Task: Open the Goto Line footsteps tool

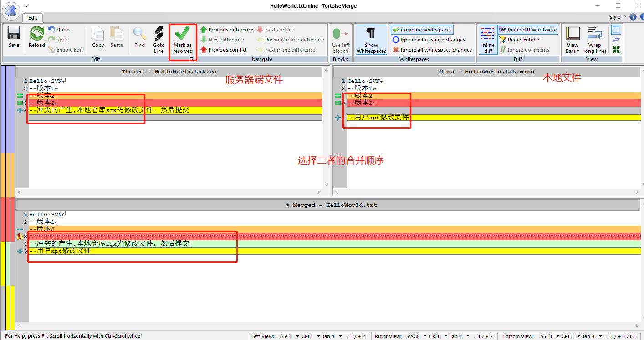Action: tap(159, 40)
